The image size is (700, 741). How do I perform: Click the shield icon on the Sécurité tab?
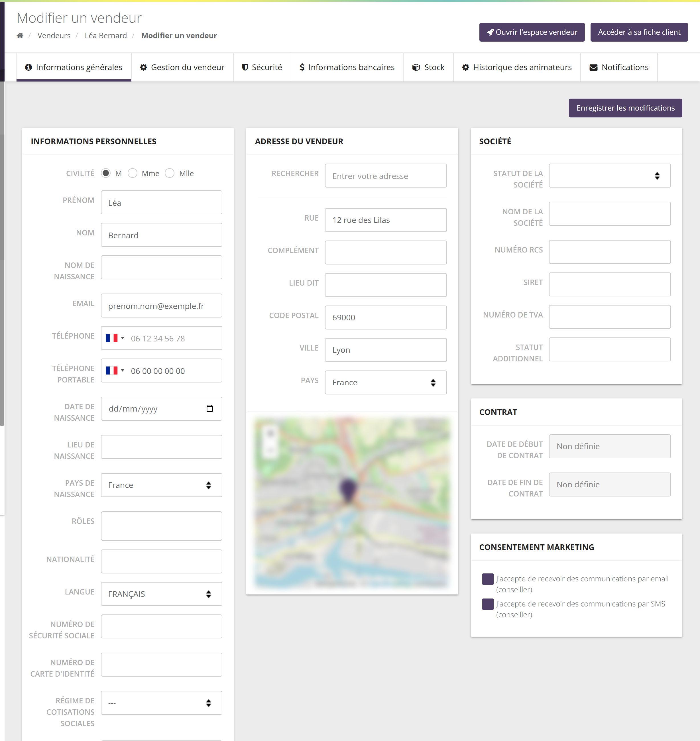245,67
